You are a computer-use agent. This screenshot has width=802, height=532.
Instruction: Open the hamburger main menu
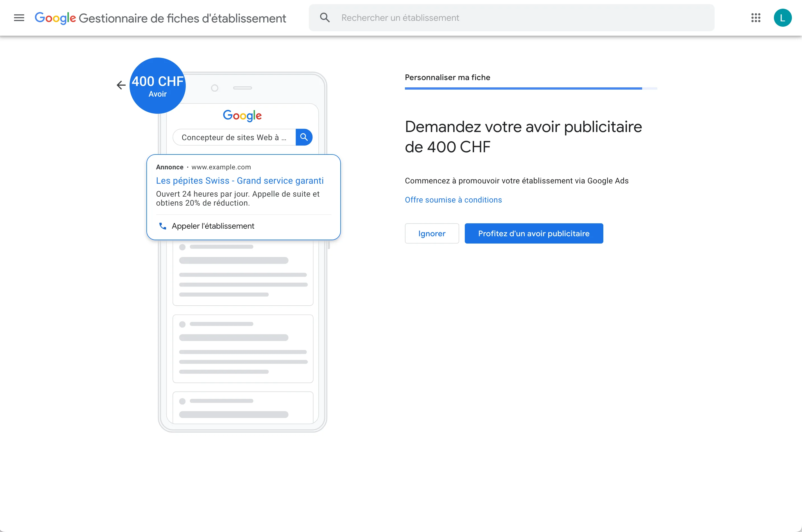point(19,18)
